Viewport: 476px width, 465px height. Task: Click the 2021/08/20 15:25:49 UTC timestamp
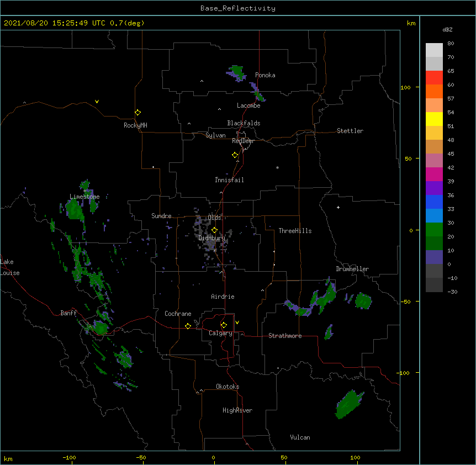pos(55,23)
